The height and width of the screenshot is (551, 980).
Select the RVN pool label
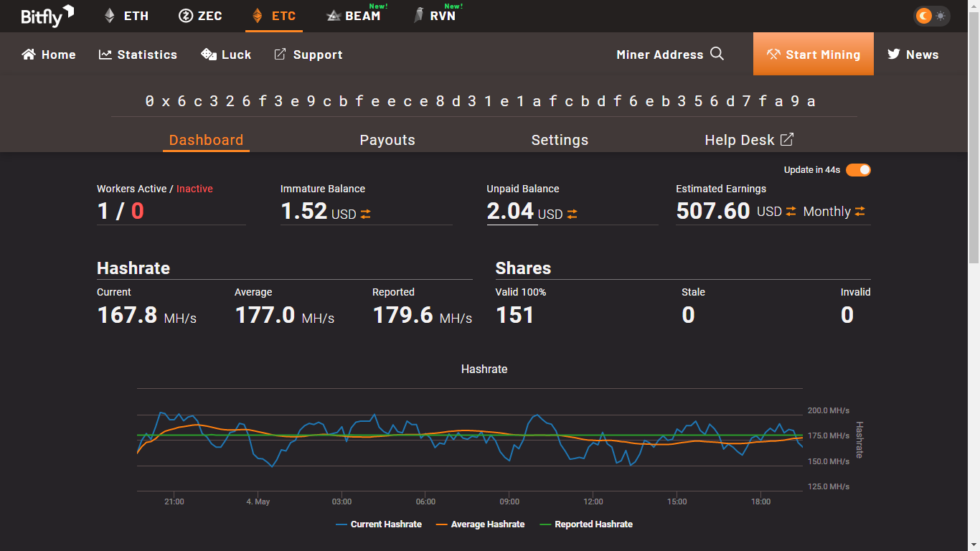443,16
